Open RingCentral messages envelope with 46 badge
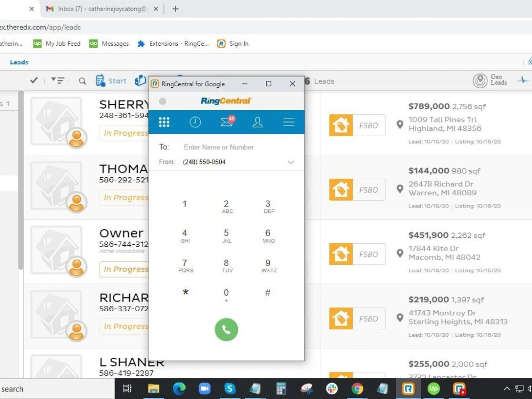Screen dimensions: 532x399 227,121
